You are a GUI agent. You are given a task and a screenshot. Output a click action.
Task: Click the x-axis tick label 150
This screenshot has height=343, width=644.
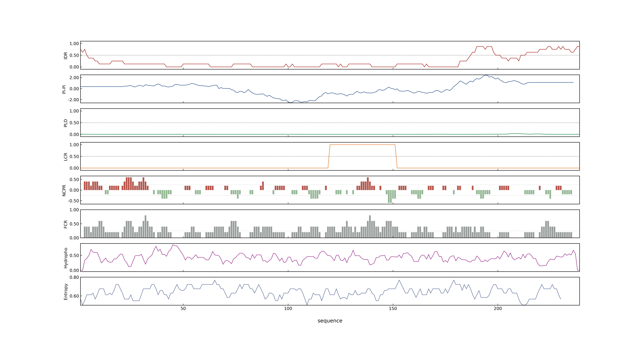[x=393, y=309]
